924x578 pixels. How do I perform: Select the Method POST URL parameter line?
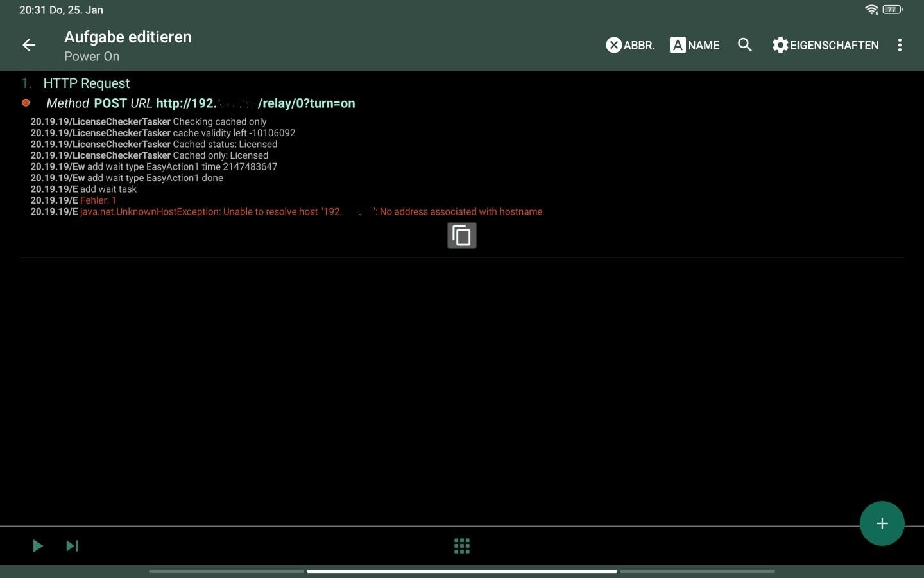click(x=200, y=103)
